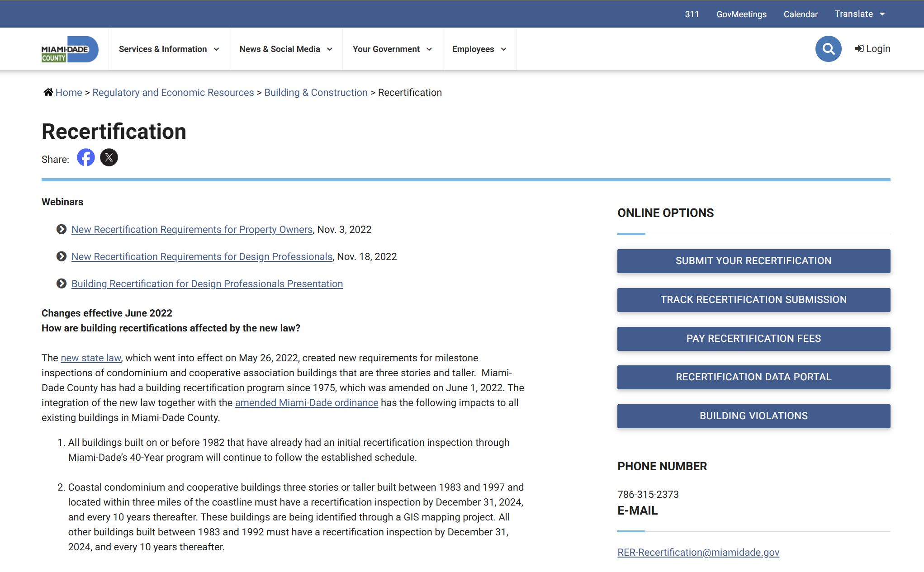Click Submit Your Recertification button

click(753, 261)
